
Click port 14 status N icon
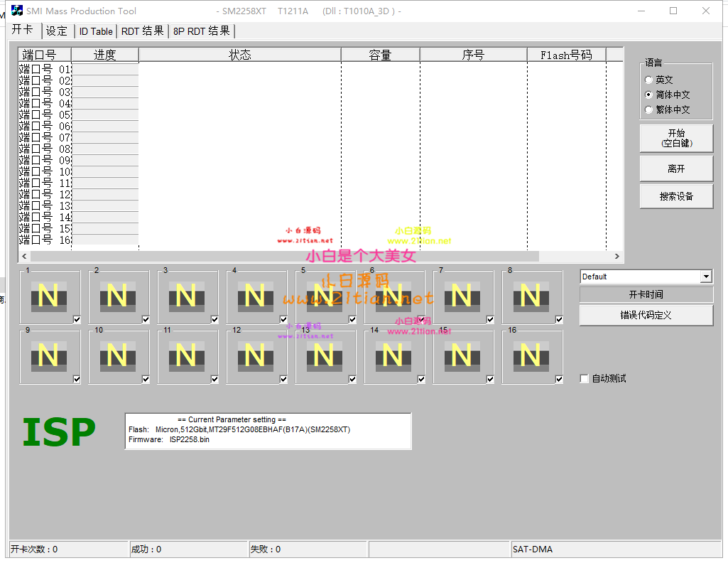coord(393,356)
